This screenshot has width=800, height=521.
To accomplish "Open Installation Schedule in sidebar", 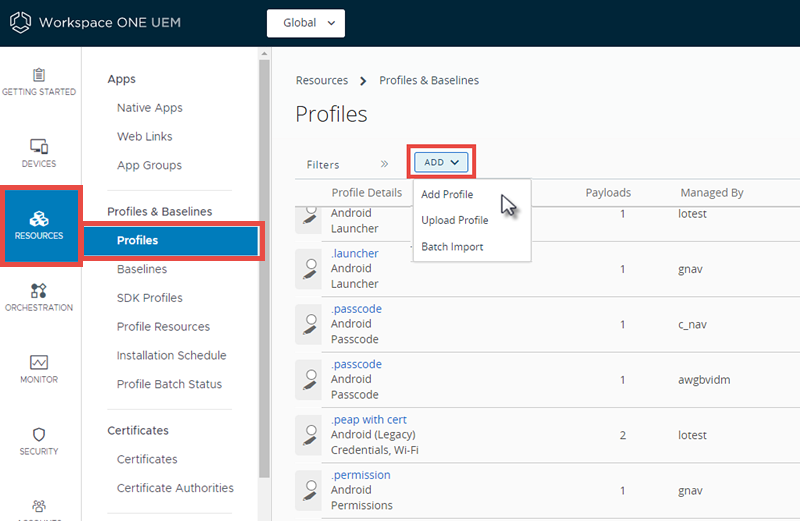I will point(171,356).
